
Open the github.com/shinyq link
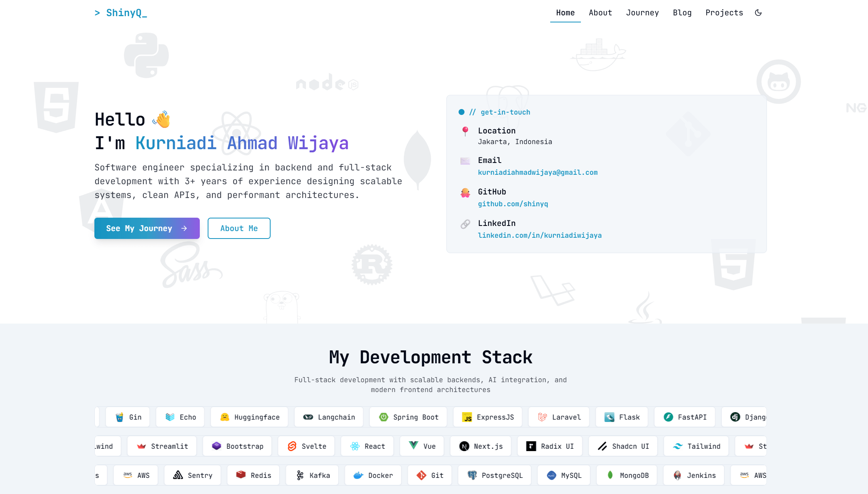tap(513, 204)
